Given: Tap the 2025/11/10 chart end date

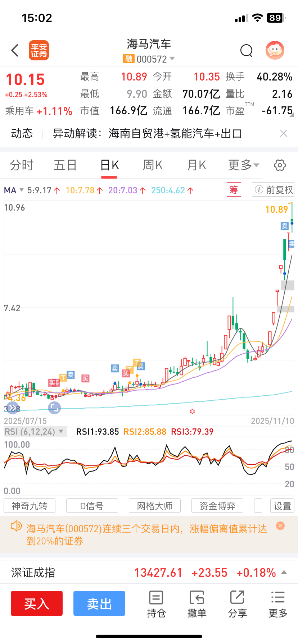Looking at the screenshot, I should click(x=272, y=421).
